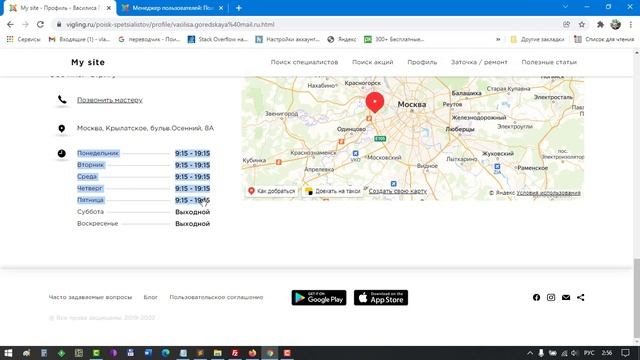Image resolution: width=640 pixels, height=360 pixels.
Task: Click the Google Play badge
Action: click(x=319, y=298)
